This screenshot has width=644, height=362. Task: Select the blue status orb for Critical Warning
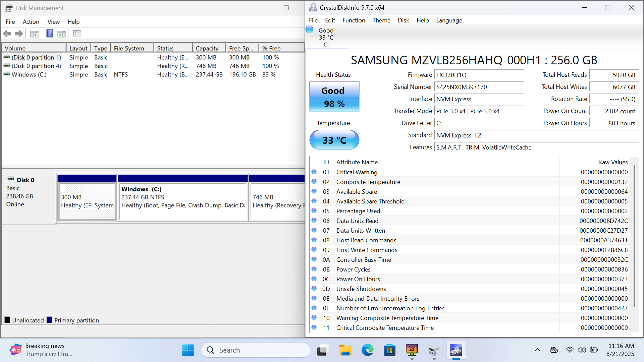coord(314,172)
